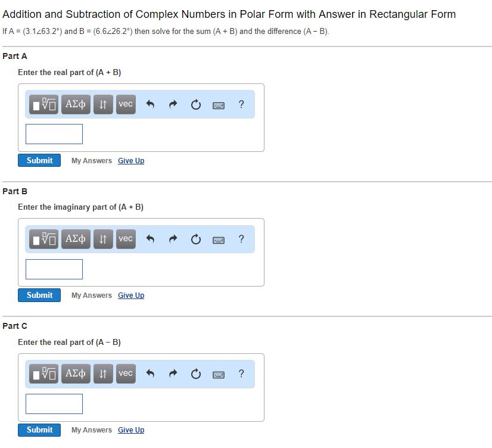492x448 pixels.
Task: Click the up-down arrows icon in Part B
Action: click(x=102, y=239)
